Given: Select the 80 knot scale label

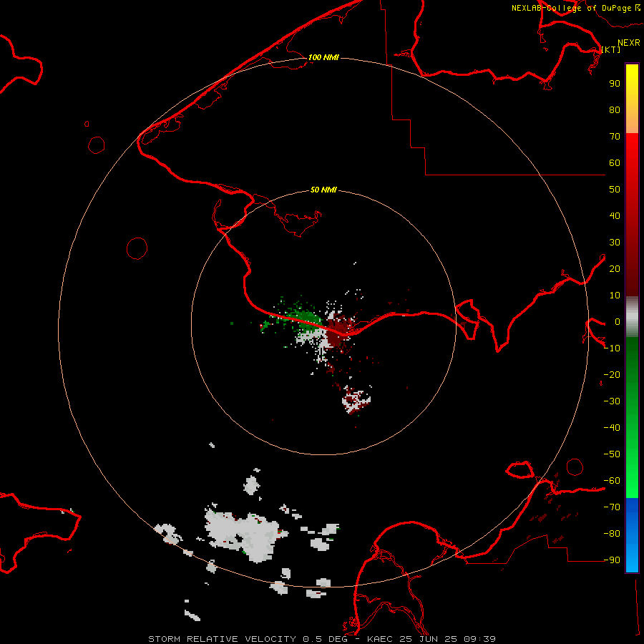Looking at the screenshot, I should 615,110.
